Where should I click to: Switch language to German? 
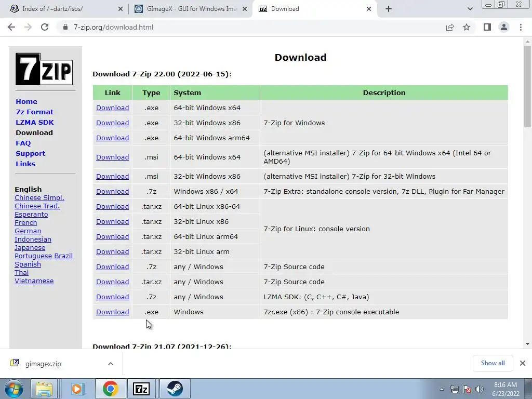(x=28, y=231)
